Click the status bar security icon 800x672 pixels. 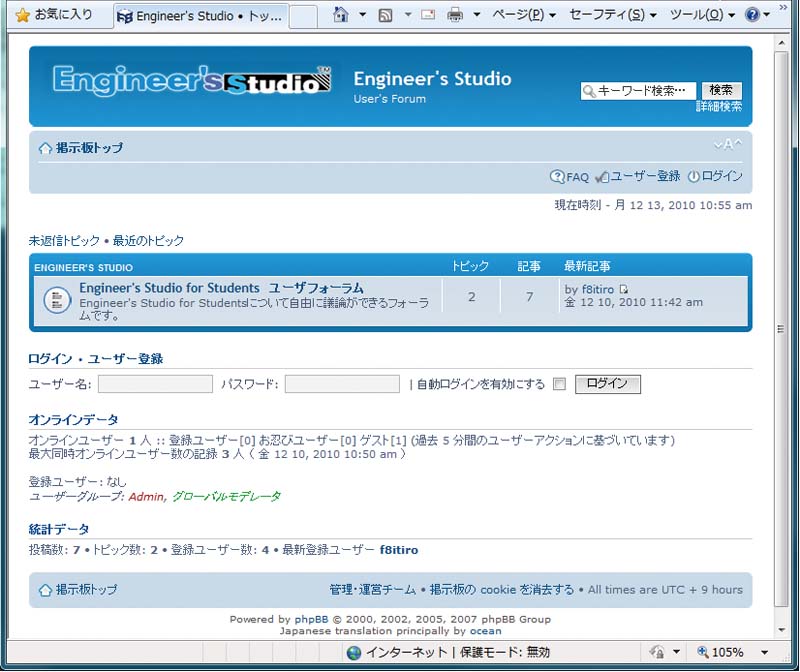(x=658, y=652)
